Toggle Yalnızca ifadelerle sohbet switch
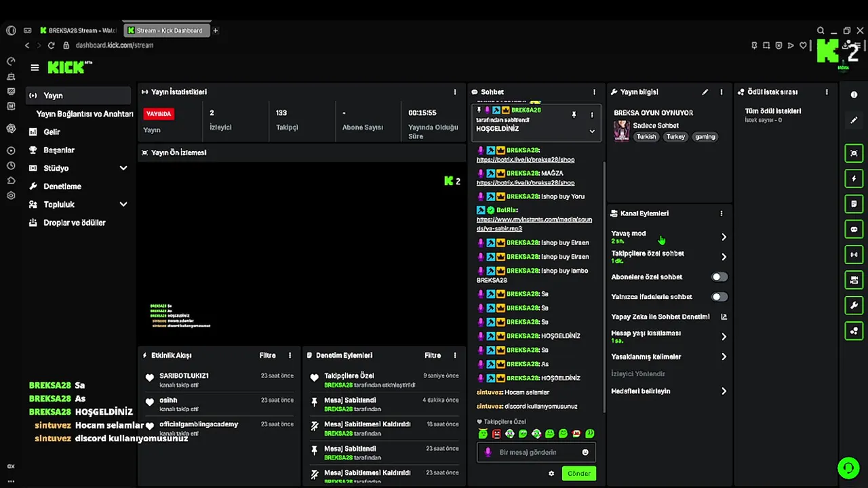This screenshot has width=868, height=488. (719, 297)
